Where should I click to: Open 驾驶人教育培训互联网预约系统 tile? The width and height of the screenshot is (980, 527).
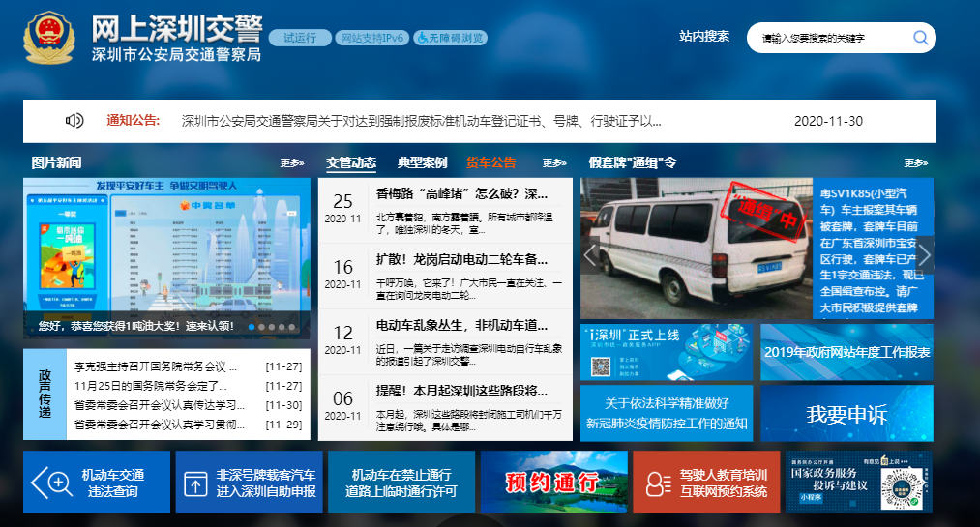[706, 483]
